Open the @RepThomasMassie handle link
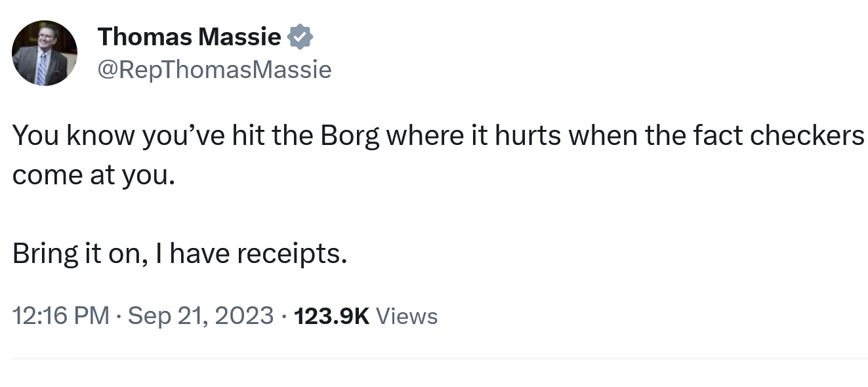Screen dimensions: 868x387 214,68
